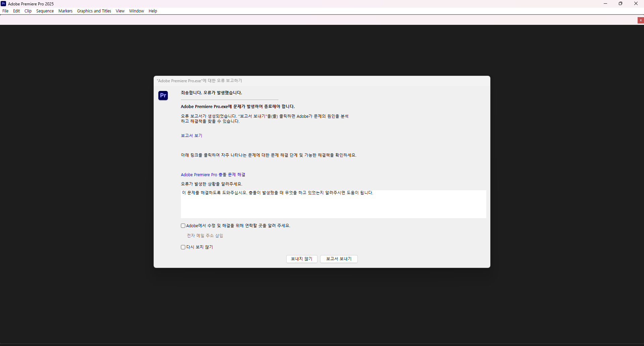Image resolution: width=644 pixels, height=346 pixels.
Task: Open the Help menu
Action: (153, 11)
